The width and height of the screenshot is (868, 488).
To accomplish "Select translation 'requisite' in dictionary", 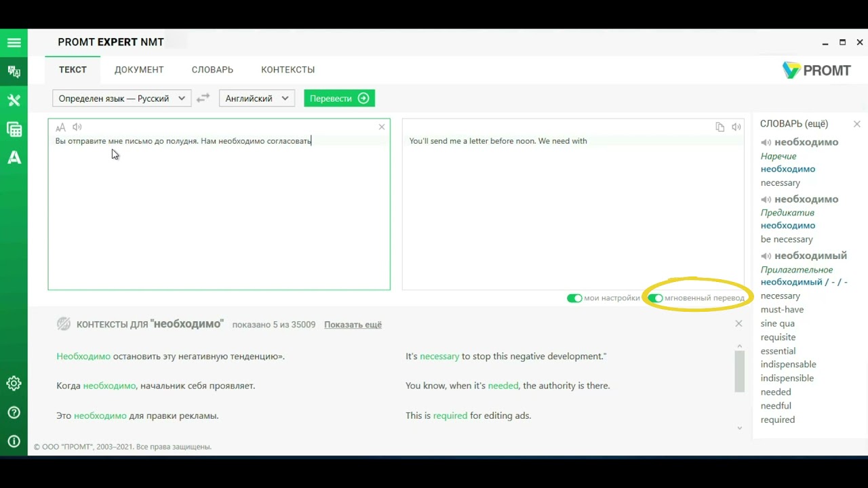I will [778, 337].
